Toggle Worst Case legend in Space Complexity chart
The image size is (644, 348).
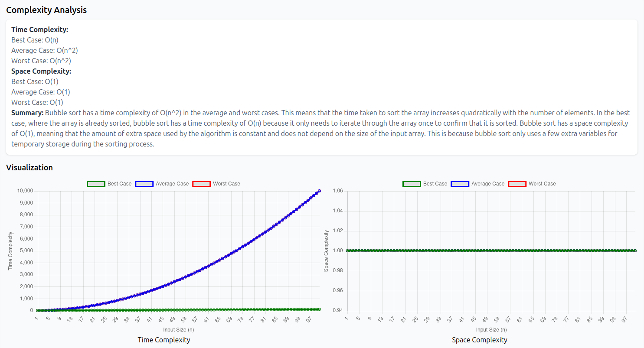532,184
